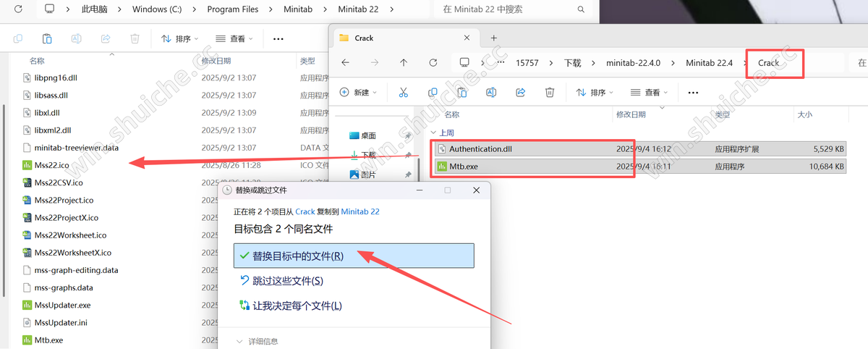Go up one folder in the Crack window
Viewport: 868px width, 349px height.
(404, 63)
